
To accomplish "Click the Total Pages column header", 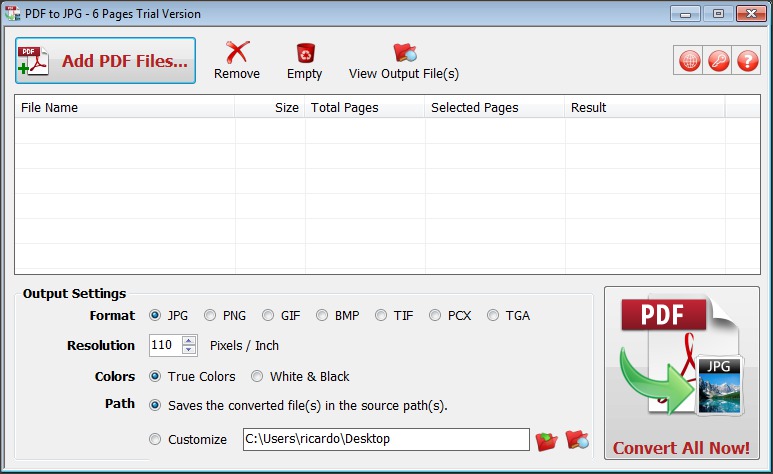I will click(365, 108).
